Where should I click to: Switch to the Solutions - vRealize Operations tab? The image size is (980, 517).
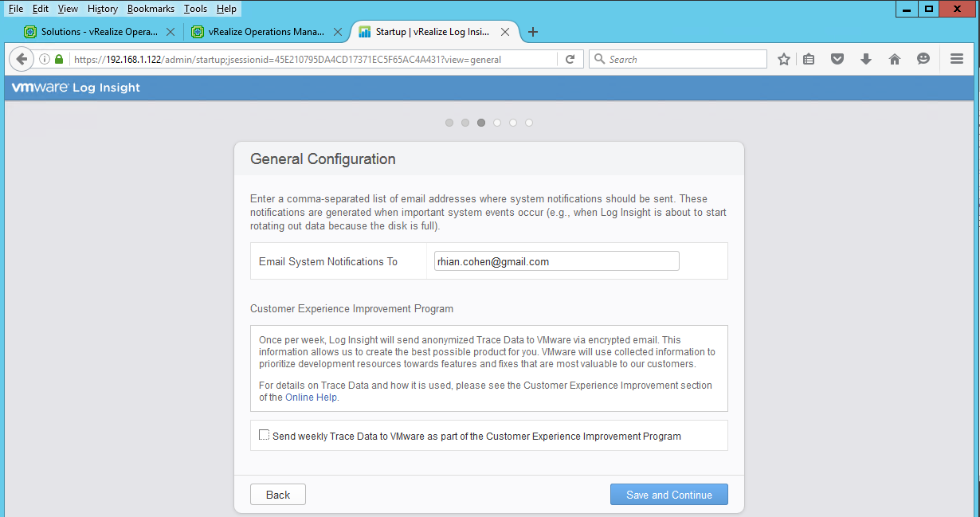point(100,32)
